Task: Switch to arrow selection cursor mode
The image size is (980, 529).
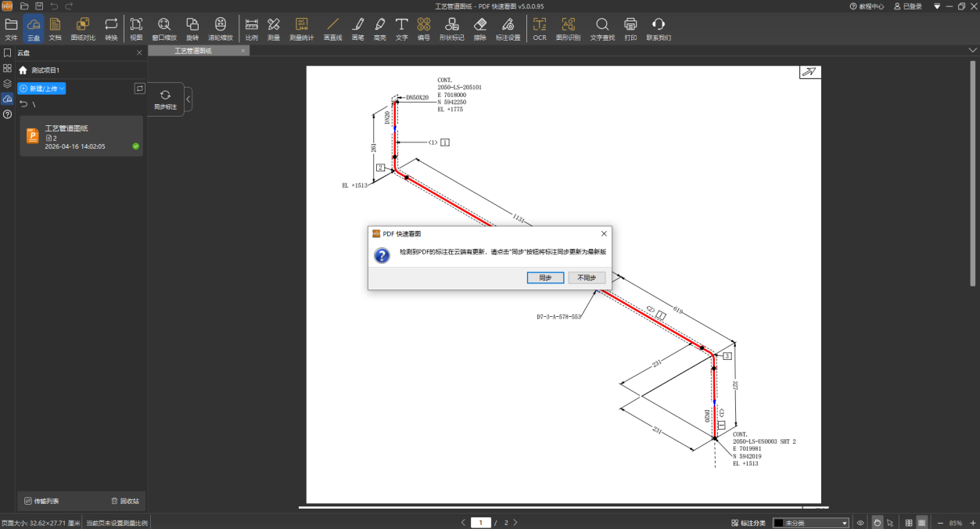Action: click(x=890, y=523)
